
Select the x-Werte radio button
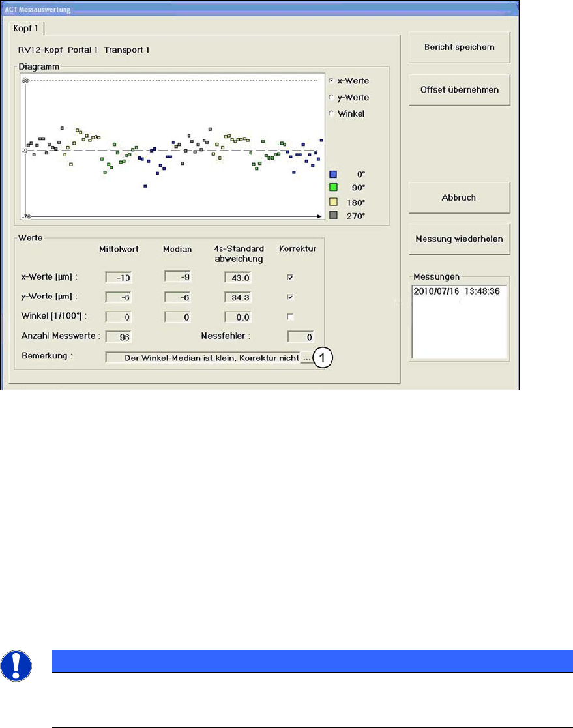tap(331, 81)
